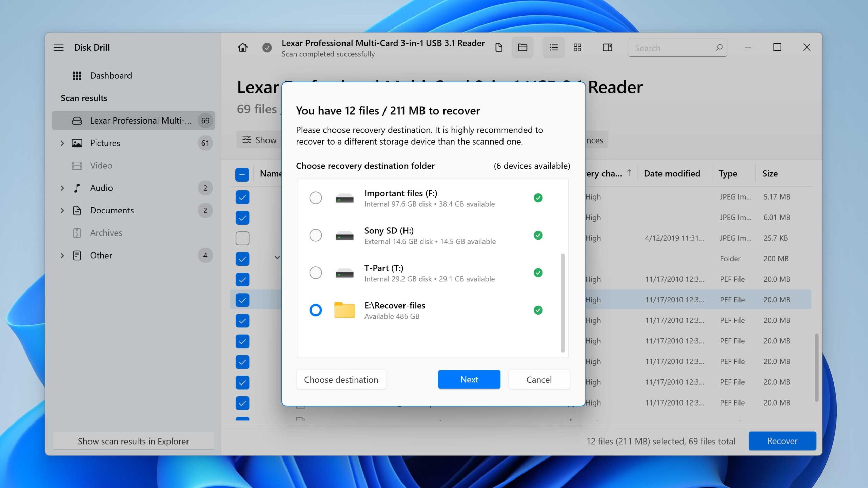Click the search magnifier icon
The image size is (868, 488).
coord(719,48)
